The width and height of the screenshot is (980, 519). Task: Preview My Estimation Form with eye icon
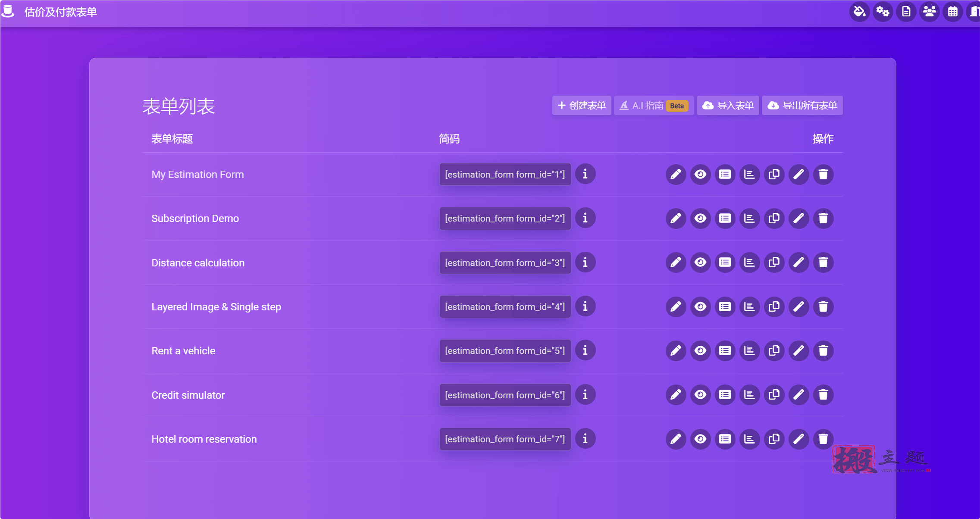(700, 175)
